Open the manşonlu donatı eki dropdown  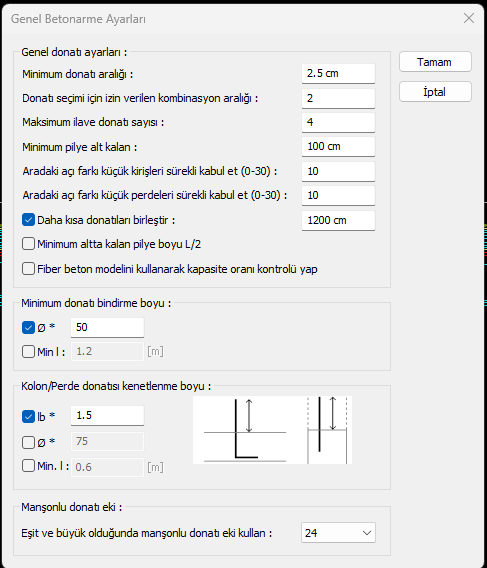point(338,532)
